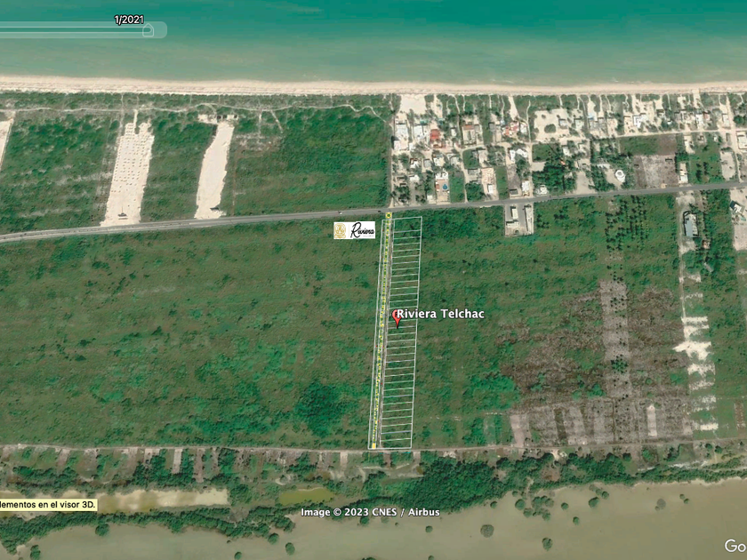Image resolution: width=747 pixels, height=560 pixels.
Task: Click the yellow access road strip beside lots
Action: 381,332
